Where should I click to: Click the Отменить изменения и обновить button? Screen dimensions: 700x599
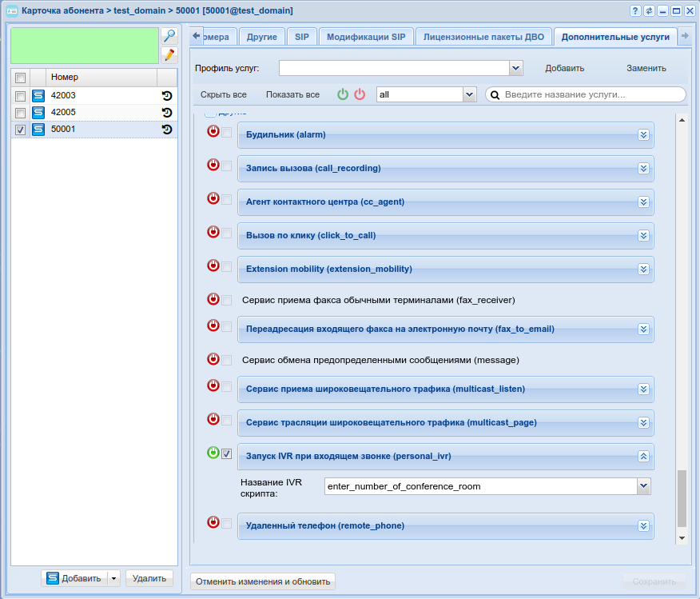click(x=263, y=581)
